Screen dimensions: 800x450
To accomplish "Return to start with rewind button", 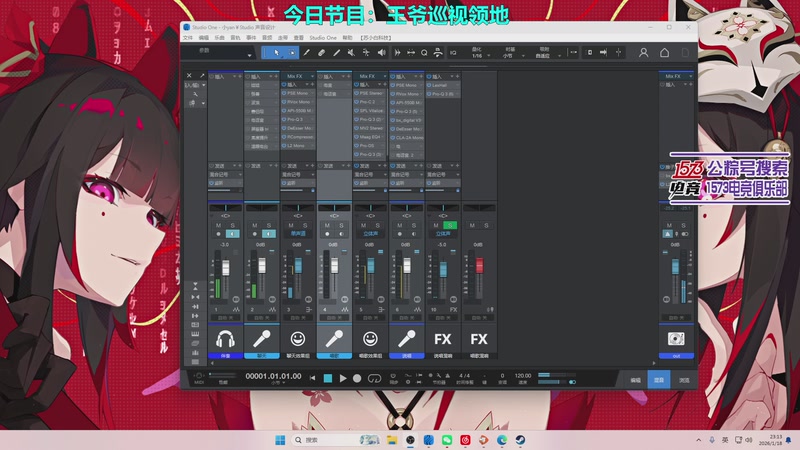I will point(312,379).
